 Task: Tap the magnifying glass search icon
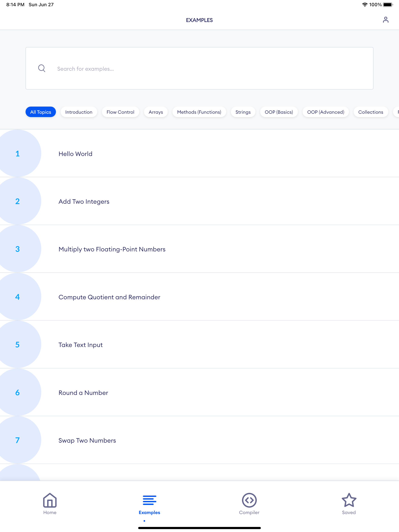click(x=42, y=68)
